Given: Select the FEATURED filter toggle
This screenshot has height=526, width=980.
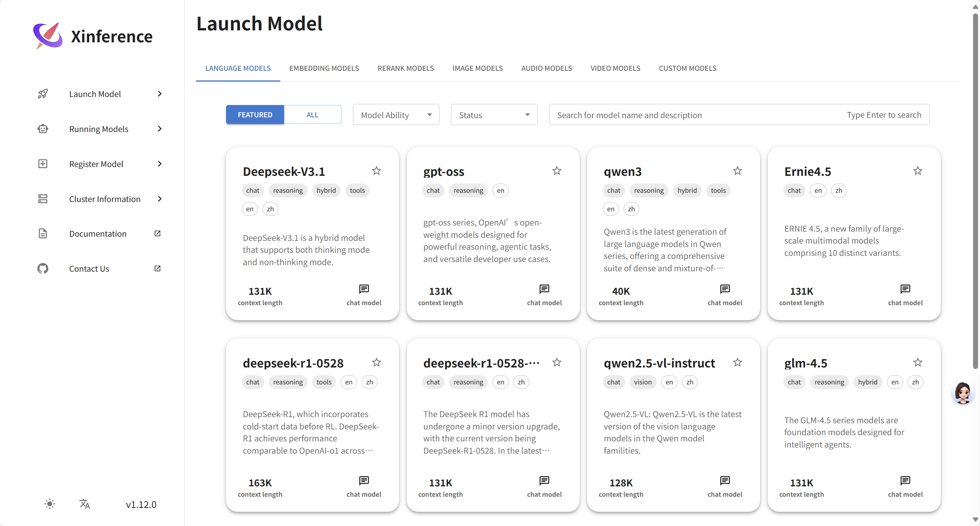Looking at the screenshot, I should click(x=255, y=115).
